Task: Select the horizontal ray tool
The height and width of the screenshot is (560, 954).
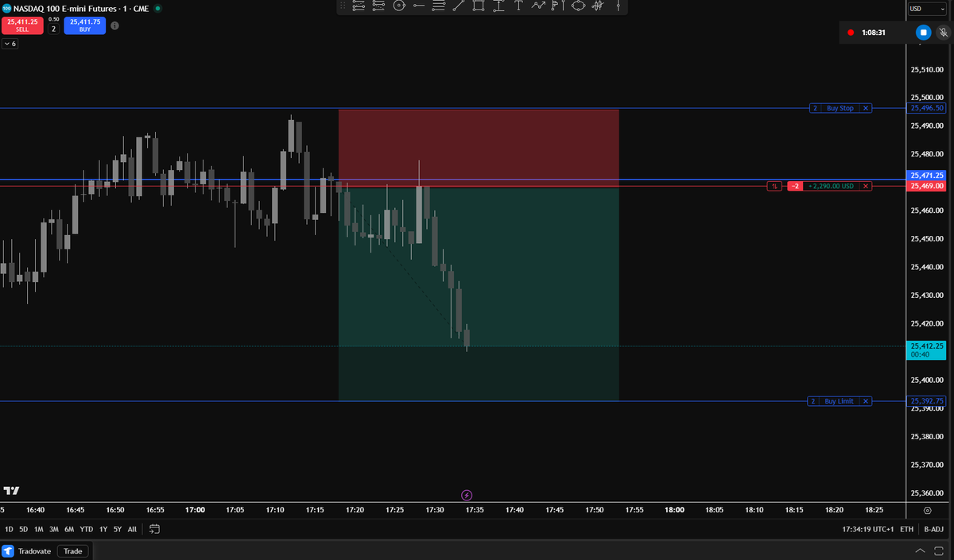Action: pos(419,6)
